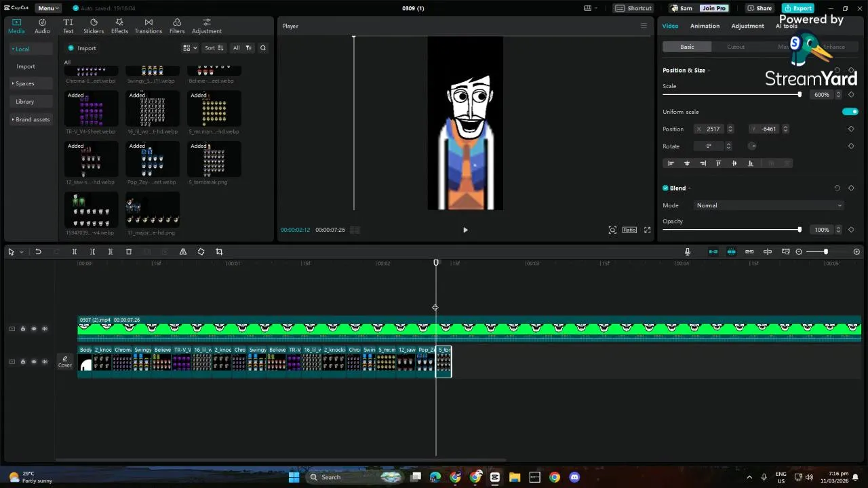
Task: Click the Export button
Action: pos(797,8)
